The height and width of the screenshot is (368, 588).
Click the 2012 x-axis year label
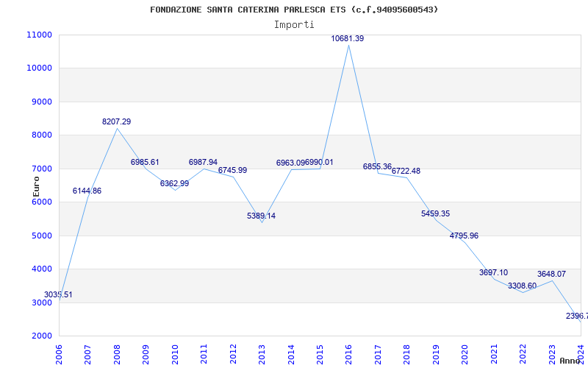pyautogui.click(x=233, y=355)
